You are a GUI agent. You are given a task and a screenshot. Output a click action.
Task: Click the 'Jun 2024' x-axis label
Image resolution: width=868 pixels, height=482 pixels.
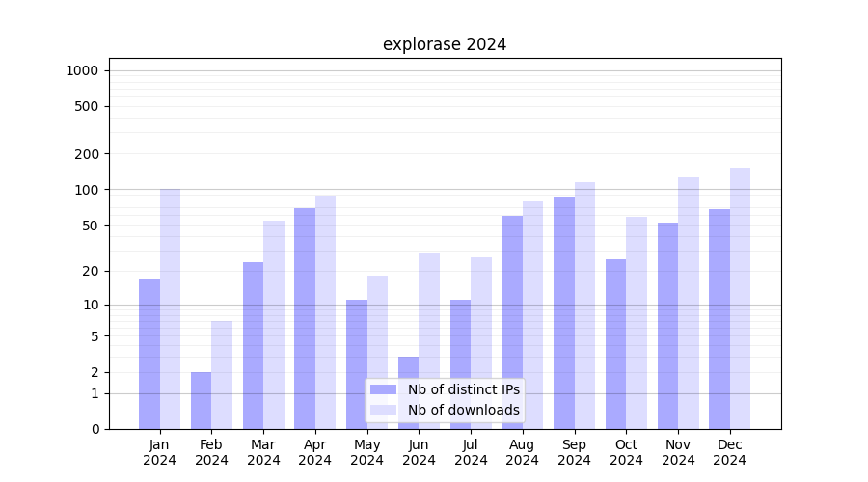point(419,452)
